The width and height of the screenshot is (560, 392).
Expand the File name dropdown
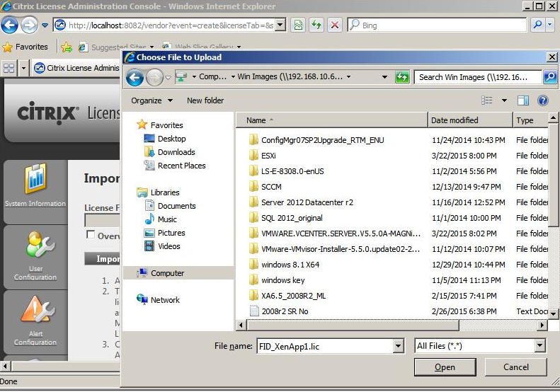coord(398,346)
